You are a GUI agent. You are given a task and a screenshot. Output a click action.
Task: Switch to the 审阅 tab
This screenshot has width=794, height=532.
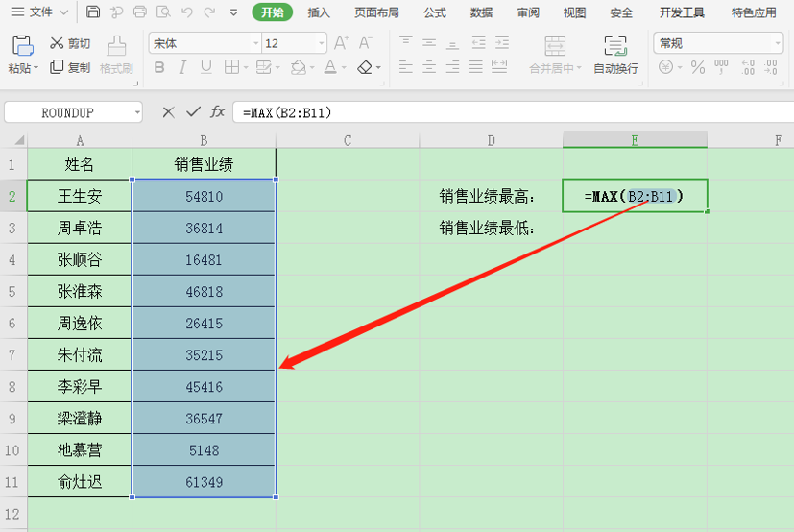(528, 12)
